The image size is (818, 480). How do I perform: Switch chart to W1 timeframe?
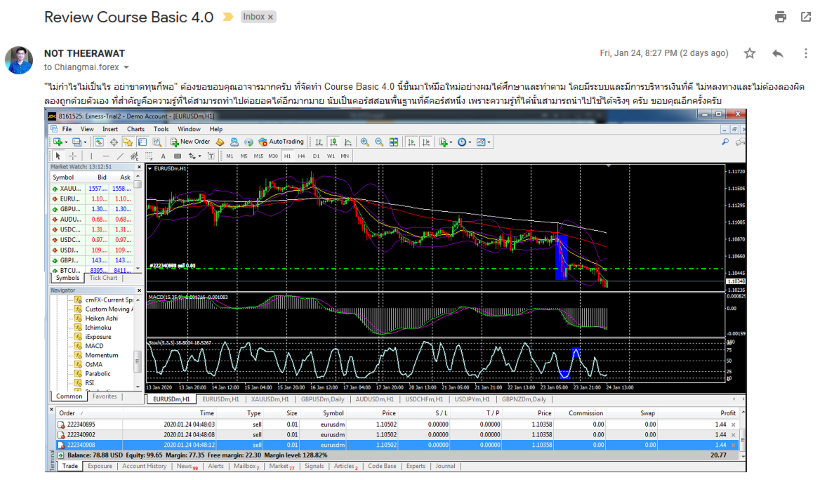click(x=331, y=156)
